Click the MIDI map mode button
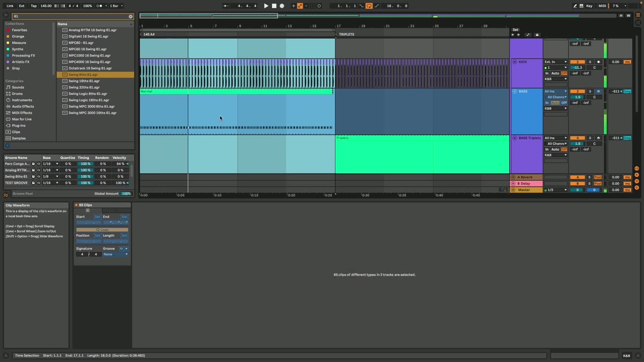The image size is (644, 362). [602, 6]
